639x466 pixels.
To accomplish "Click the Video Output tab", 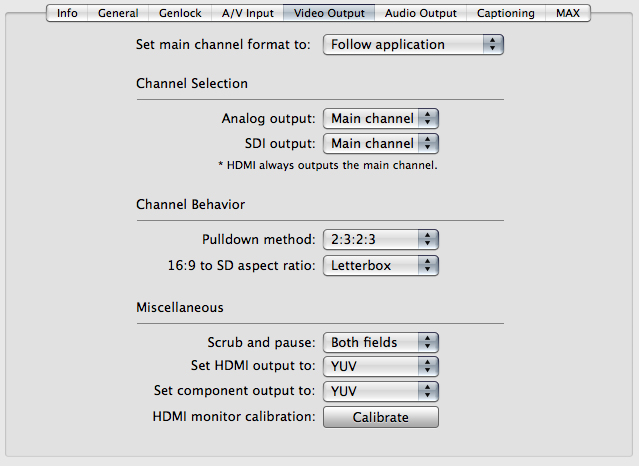I will pos(330,13).
